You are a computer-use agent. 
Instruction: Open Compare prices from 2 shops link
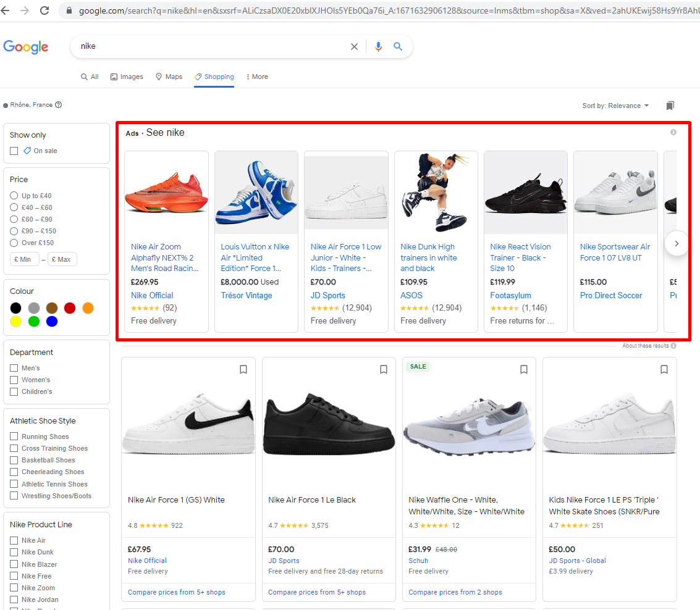(x=455, y=592)
